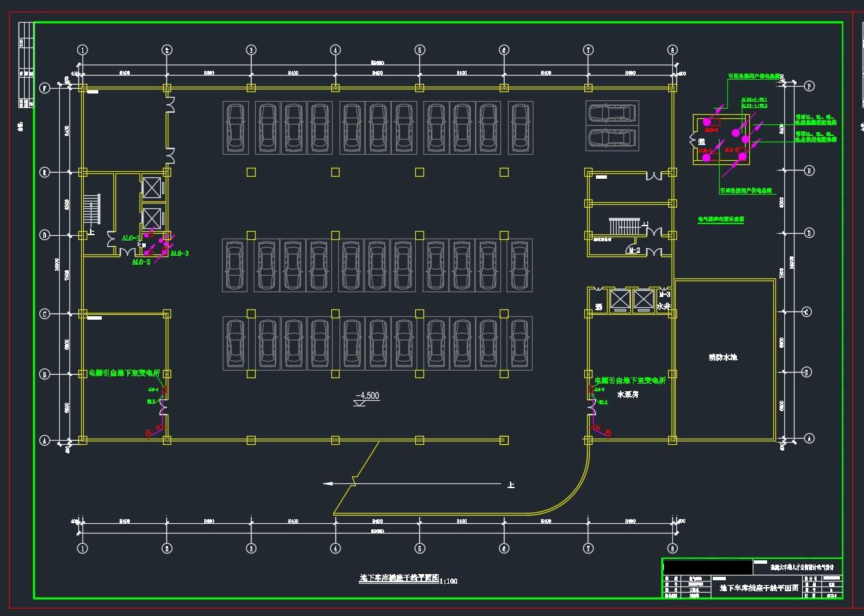The width and height of the screenshot is (864, 616).
Task: Click the green AL0-2 panel label
Action: [x=141, y=262]
